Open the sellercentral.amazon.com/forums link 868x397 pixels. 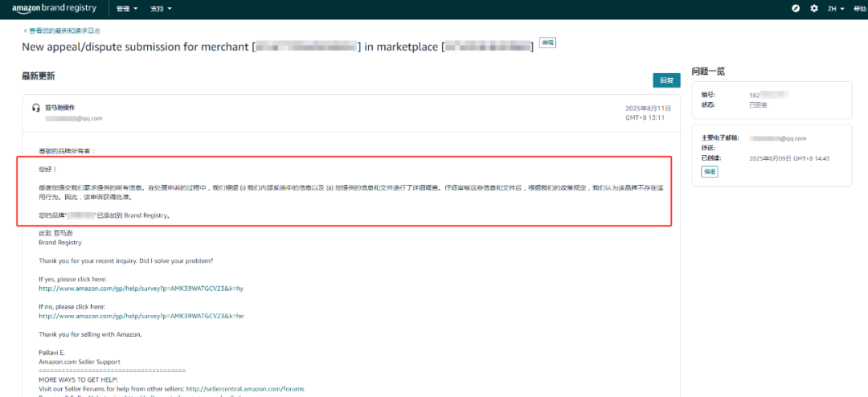coord(245,389)
